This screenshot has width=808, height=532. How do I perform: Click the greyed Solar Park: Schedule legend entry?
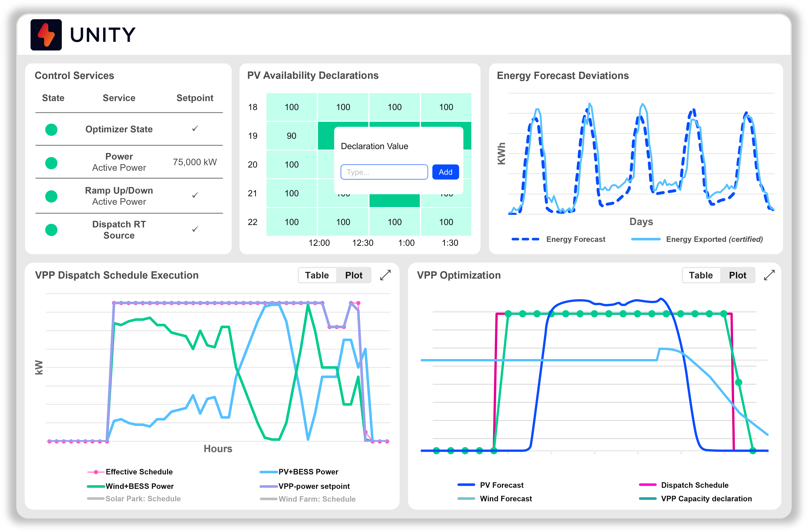(134, 499)
